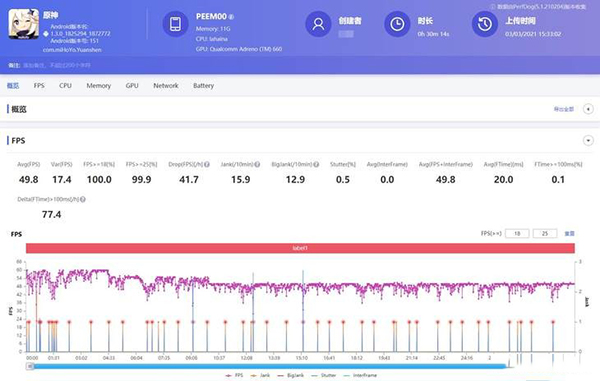The width and height of the screenshot is (600, 381).
Task: Click the duration text 0h 30m 14s
Action: pyautogui.click(x=433, y=34)
